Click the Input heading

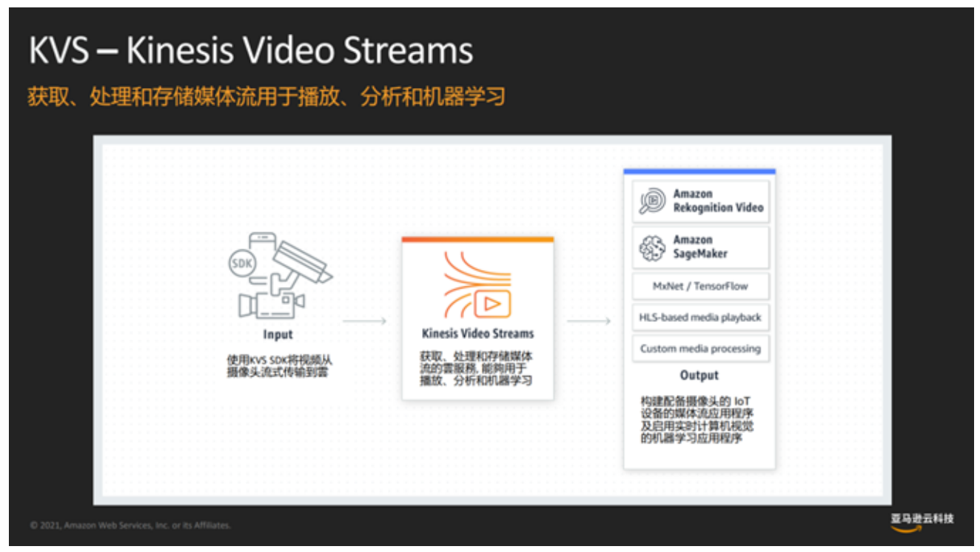(278, 334)
